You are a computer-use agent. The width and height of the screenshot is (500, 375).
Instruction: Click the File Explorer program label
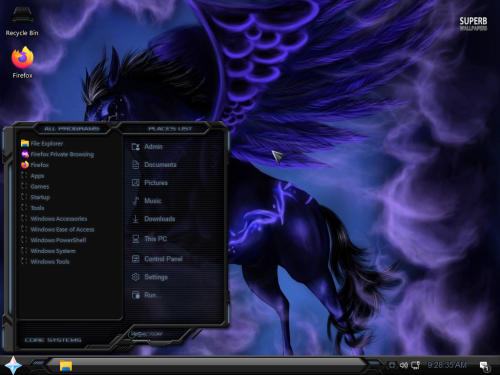coord(47,143)
